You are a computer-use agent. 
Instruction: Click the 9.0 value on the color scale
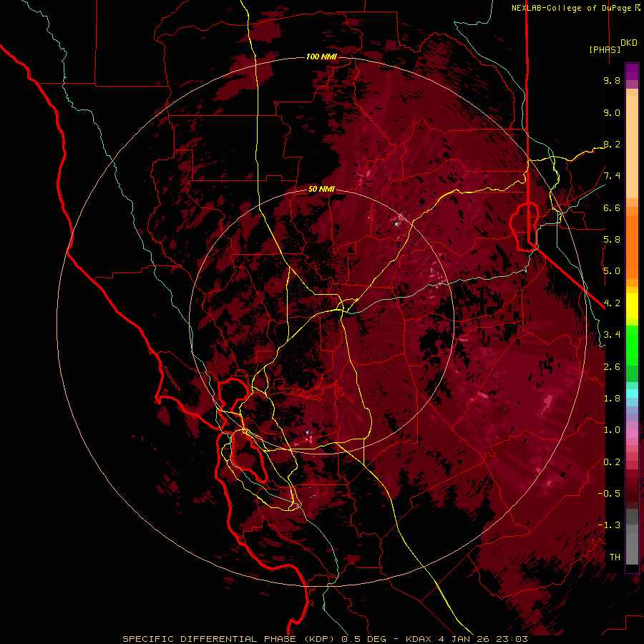[612, 112]
